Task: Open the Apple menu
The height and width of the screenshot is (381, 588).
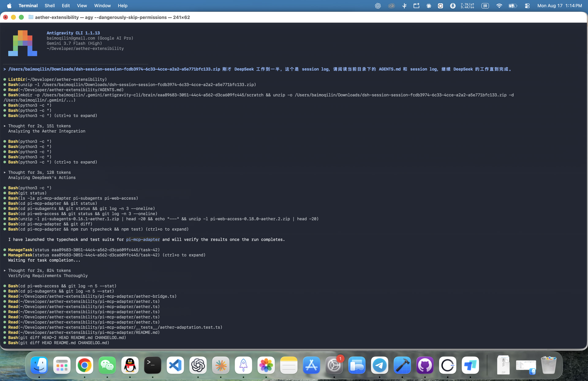Action: click(x=9, y=6)
